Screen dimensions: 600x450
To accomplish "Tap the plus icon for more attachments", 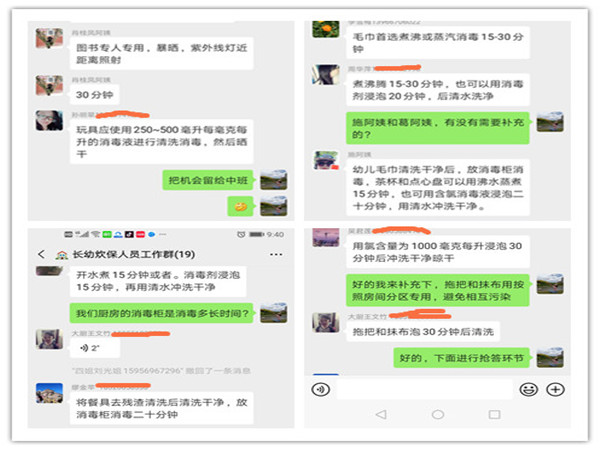I will coord(555,390).
